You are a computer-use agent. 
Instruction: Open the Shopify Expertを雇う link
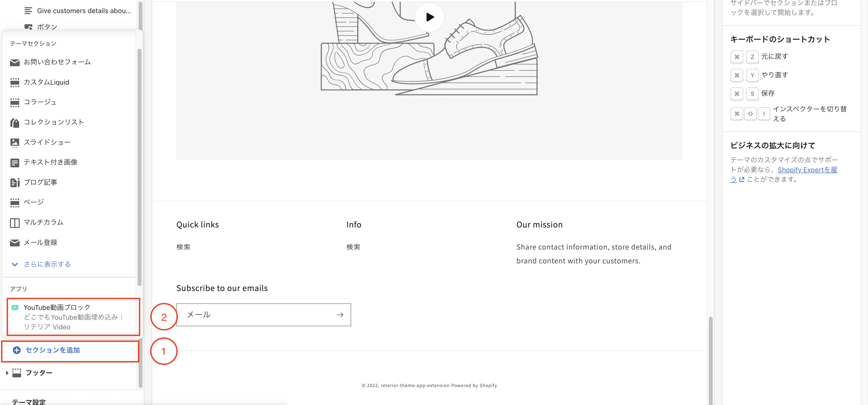807,170
